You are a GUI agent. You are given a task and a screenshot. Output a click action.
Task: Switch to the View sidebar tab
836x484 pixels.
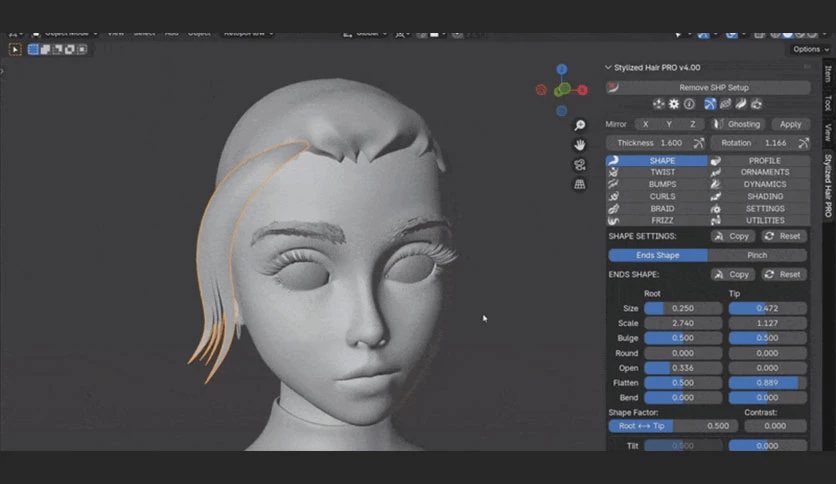828,132
